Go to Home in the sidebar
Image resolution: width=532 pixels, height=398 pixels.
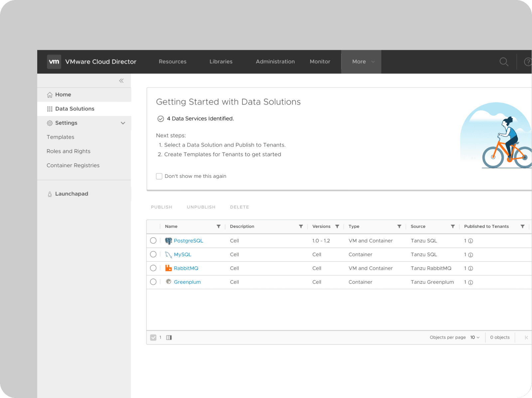[84, 95]
